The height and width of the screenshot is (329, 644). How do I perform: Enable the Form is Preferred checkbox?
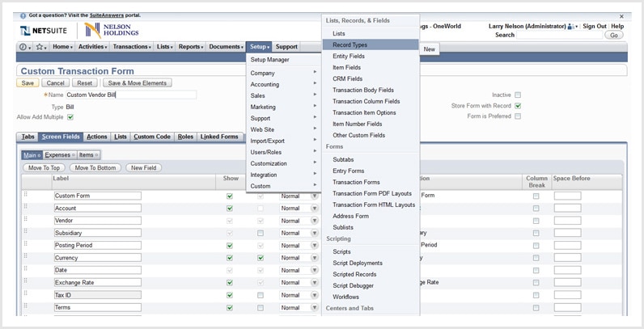(518, 116)
